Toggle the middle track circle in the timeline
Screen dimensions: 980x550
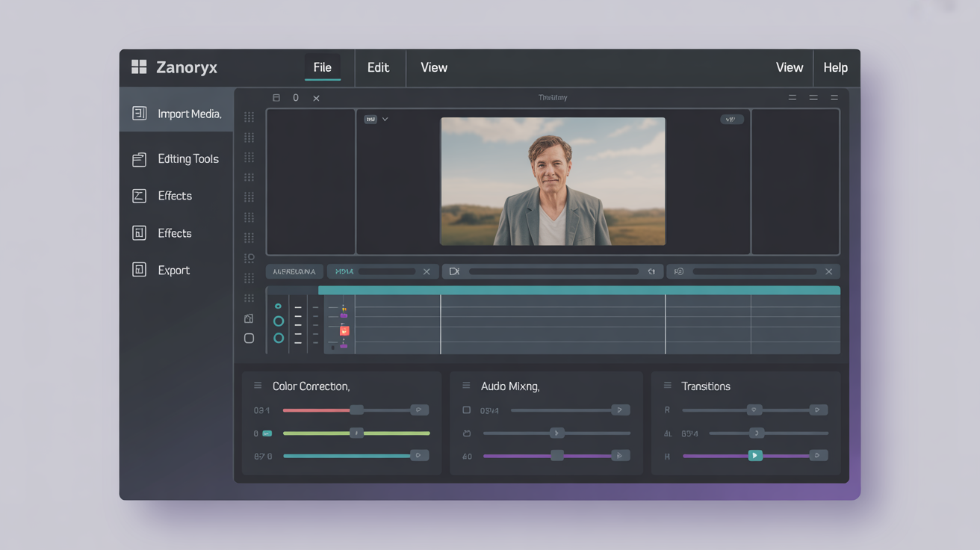[x=279, y=321]
